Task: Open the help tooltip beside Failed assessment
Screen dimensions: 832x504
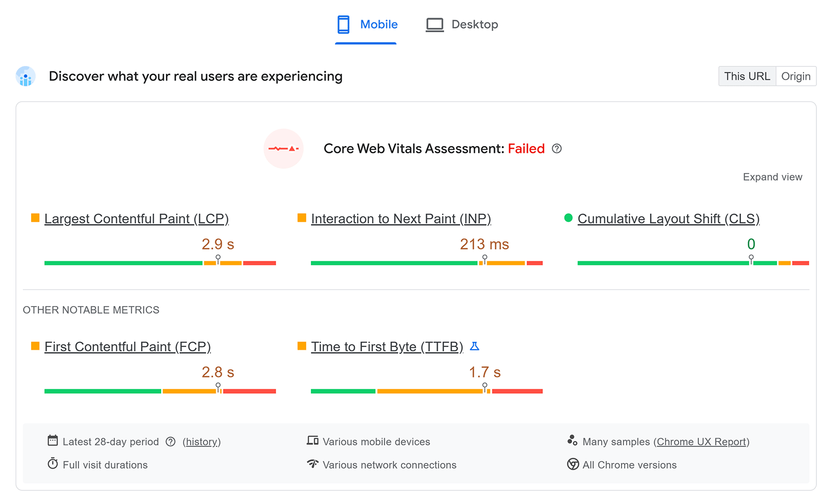Action: [x=557, y=149]
